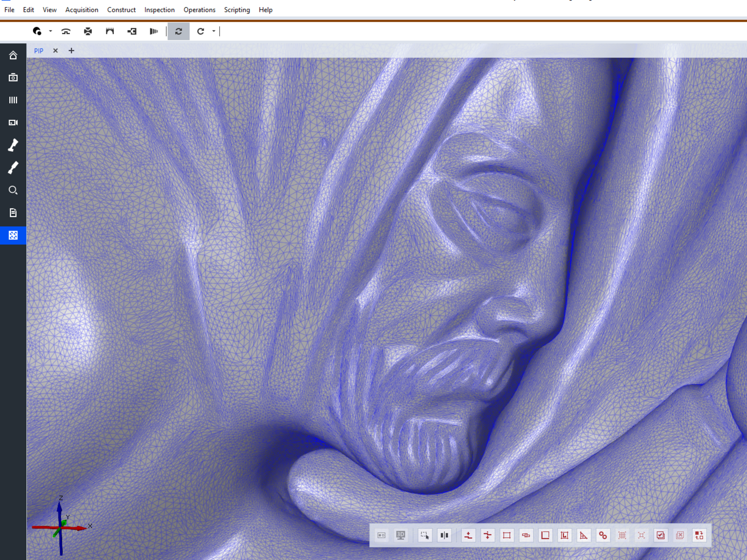
Task: Switch to the PIP tab
Action: [x=38, y=51]
